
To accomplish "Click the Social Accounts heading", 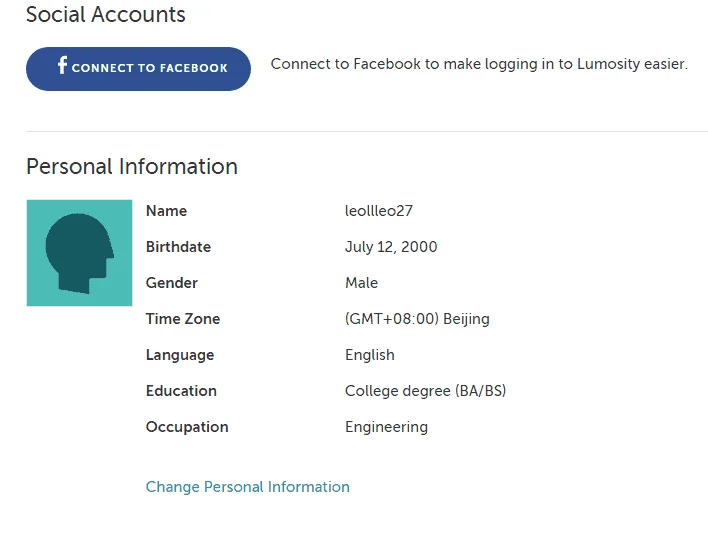I will 106,14.
